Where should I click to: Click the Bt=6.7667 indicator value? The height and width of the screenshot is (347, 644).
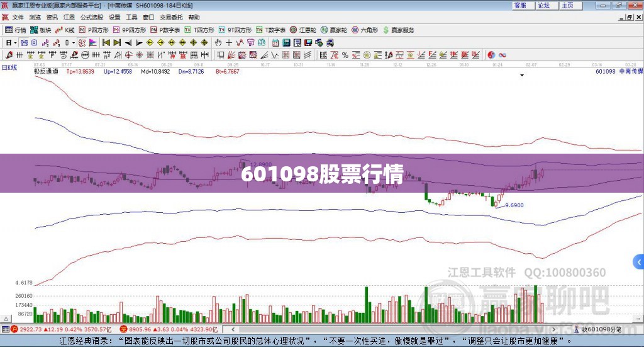pos(228,72)
